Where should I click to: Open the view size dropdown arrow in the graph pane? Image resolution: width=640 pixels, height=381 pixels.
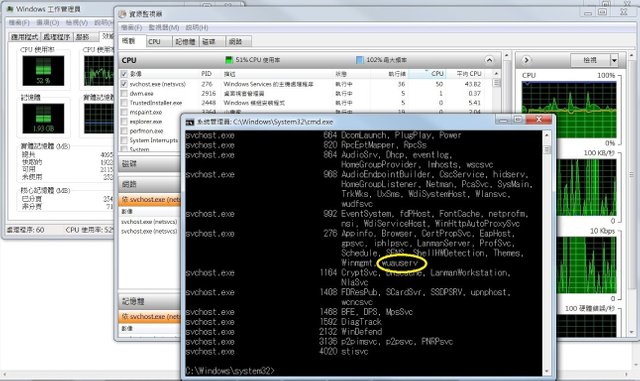coord(614,60)
